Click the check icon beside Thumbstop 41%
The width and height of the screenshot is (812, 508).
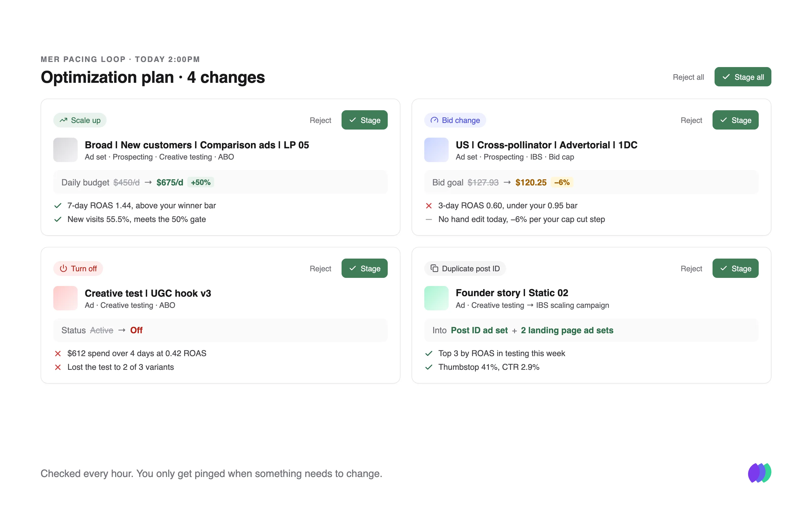coord(429,367)
